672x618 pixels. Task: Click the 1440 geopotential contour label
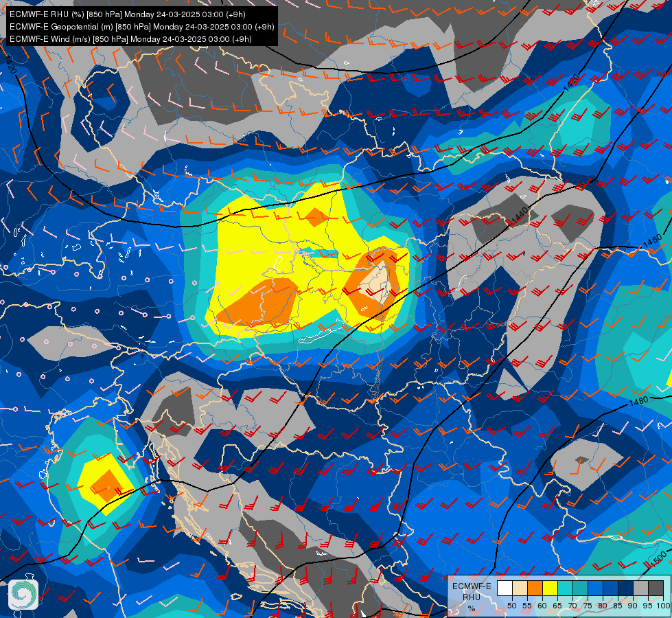pyautogui.click(x=520, y=216)
